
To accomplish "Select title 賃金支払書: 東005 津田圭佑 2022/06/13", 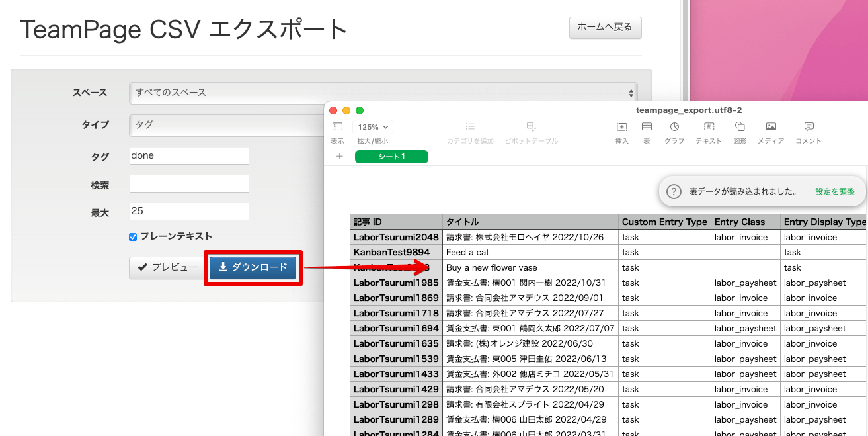I will click(x=530, y=359).
